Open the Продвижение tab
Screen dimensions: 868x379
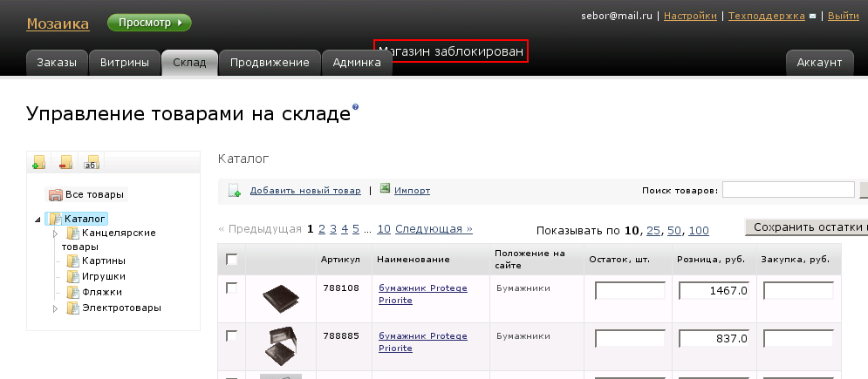click(270, 63)
